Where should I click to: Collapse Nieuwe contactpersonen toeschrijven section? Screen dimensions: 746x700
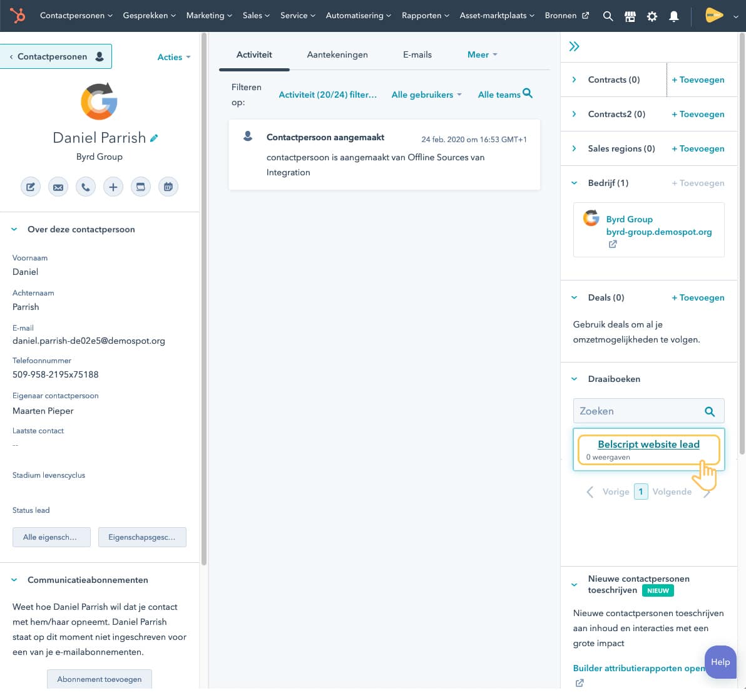[575, 585]
